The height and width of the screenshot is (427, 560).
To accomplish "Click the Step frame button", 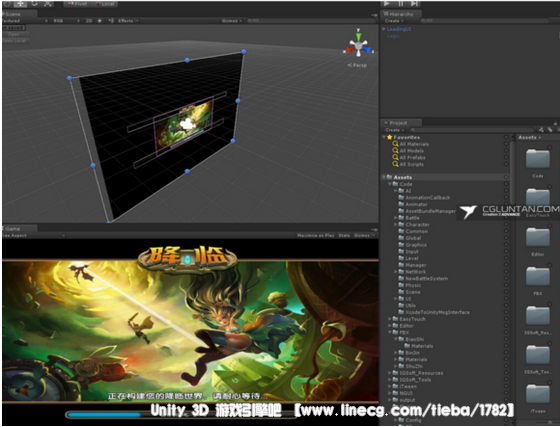I will point(414,4).
